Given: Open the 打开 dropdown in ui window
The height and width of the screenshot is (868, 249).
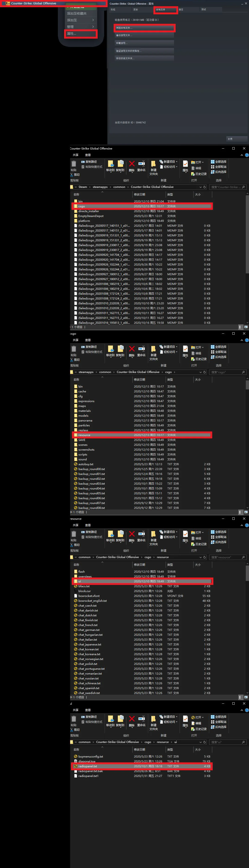Looking at the screenshot, I should [197, 717].
